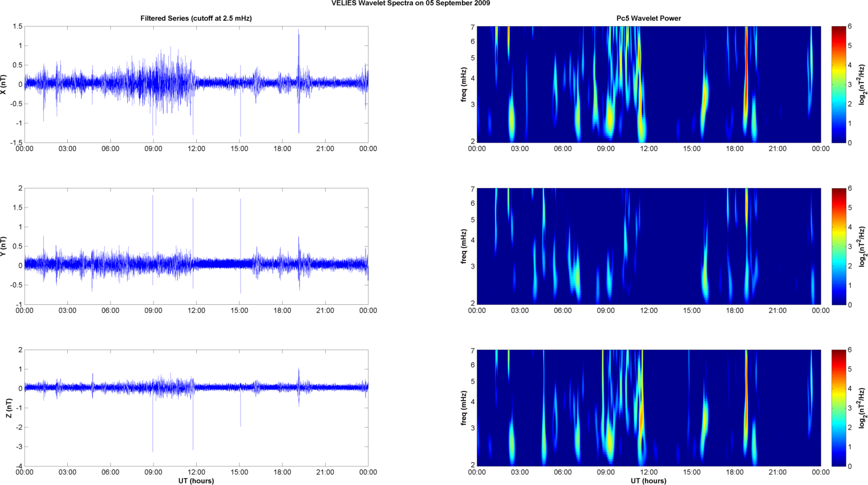Image resolution: width=868 pixels, height=485 pixels.
Task: Click the "-4" tick on the Z (nT) axis
Action: click(x=18, y=467)
